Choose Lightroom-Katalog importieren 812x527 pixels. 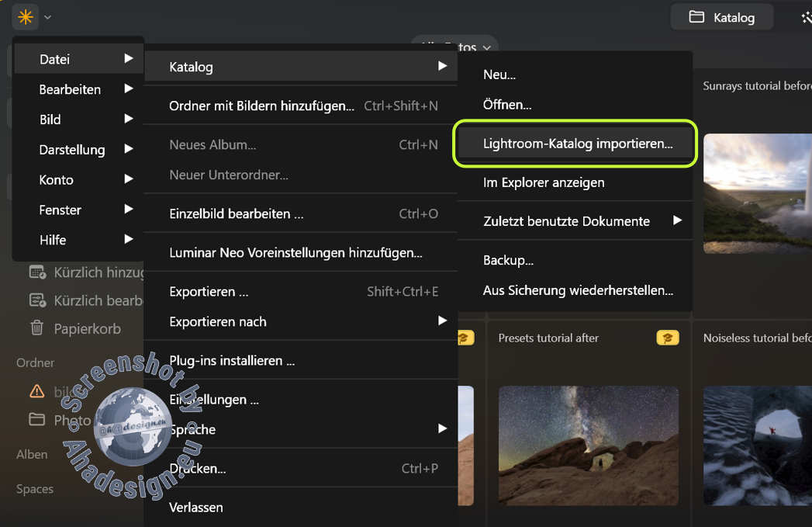point(575,143)
